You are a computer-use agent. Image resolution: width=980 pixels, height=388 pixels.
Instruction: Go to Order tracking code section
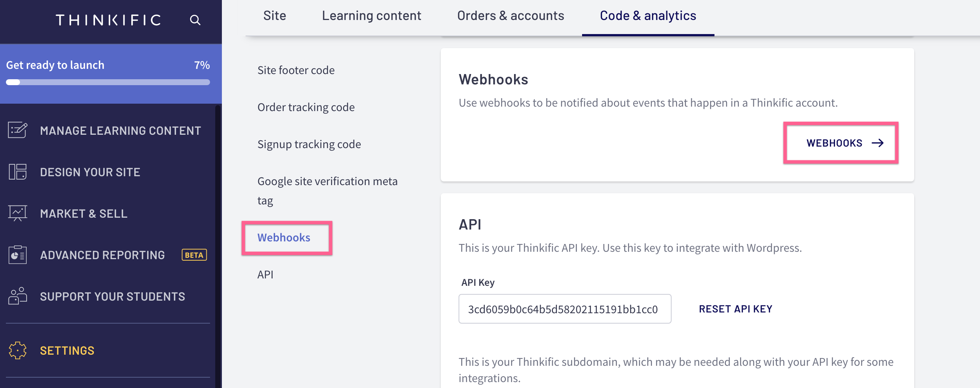306,107
